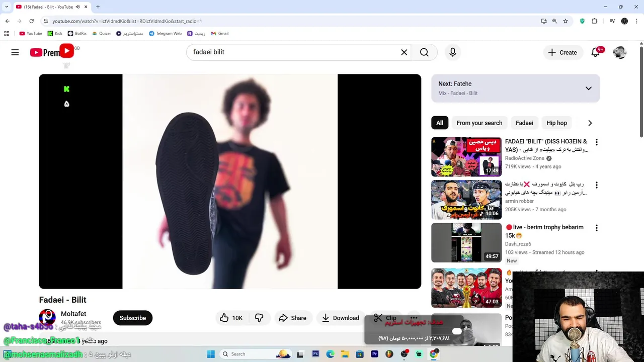644x362 pixels.
Task: Open Chrome media control button
Action: 612,21
